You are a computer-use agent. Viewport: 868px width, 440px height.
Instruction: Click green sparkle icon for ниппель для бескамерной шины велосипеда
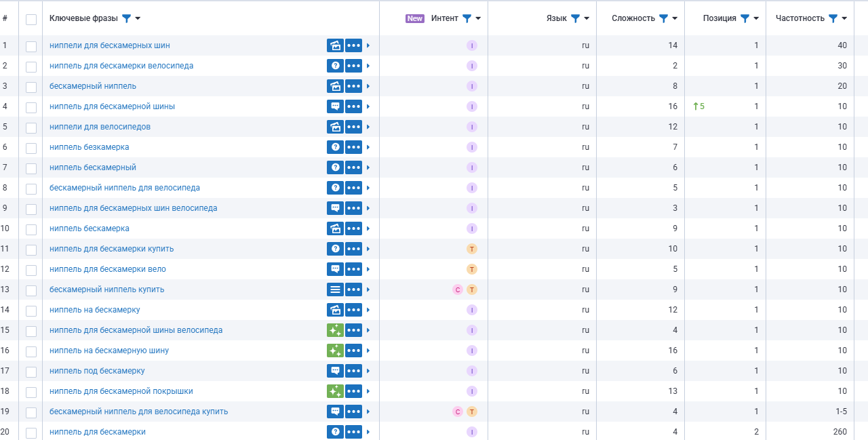(x=335, y=330)
